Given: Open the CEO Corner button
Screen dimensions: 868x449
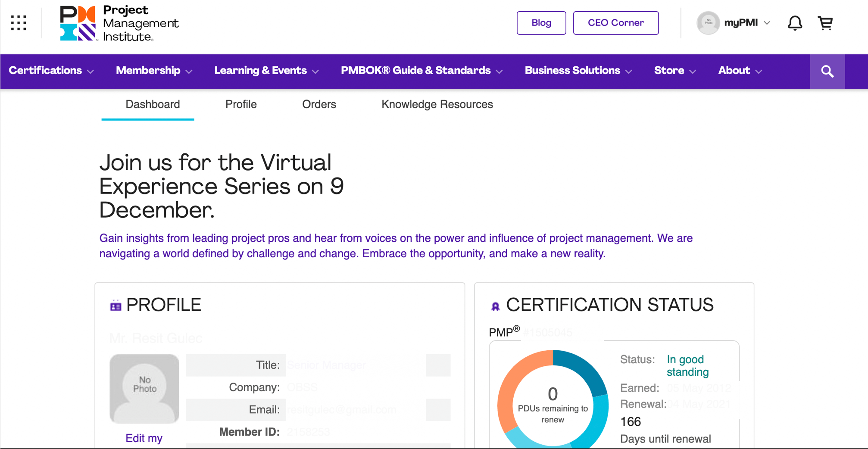Looking at the screenshot, I should click(x=615, y=23).
